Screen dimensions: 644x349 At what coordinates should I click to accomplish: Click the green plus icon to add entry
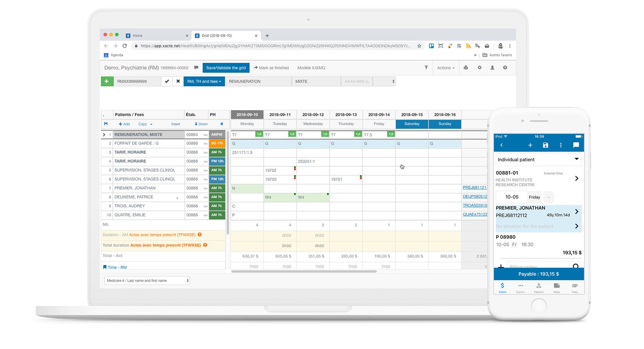pyautogui.click(x=107, y=81)
